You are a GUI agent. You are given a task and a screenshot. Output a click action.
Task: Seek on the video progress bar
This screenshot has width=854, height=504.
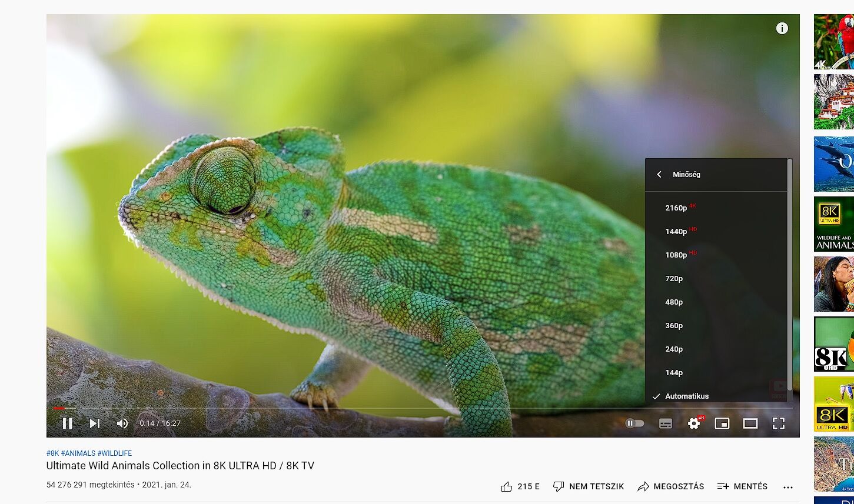[x=423, y=408]
